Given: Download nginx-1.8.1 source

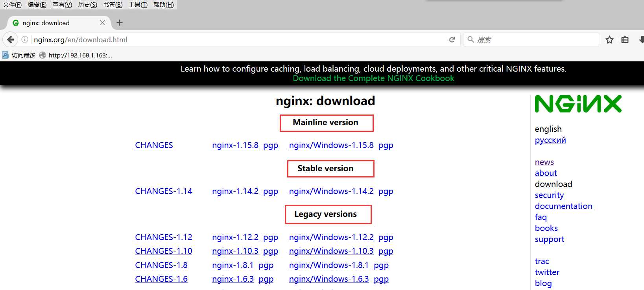Looking at the screenshot, I should coord(233,265).
